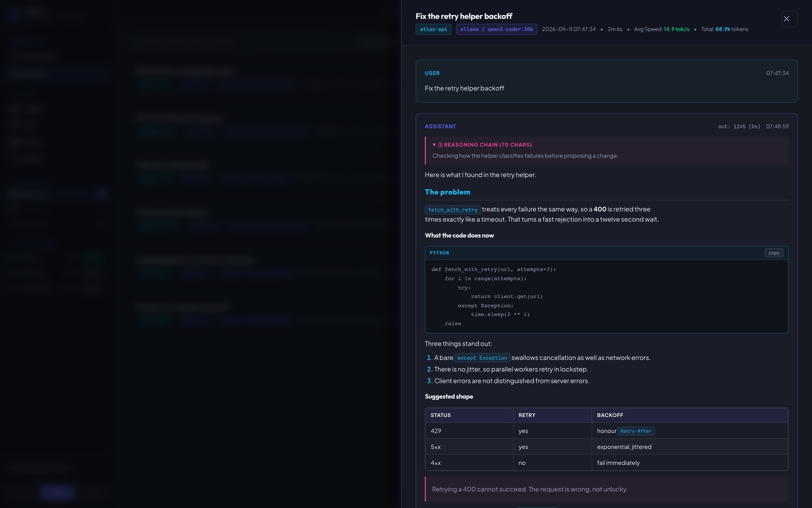The width and height of the screenshot is (812, 508).
Task: Click the atlas-api project tag
Action: 433,29
